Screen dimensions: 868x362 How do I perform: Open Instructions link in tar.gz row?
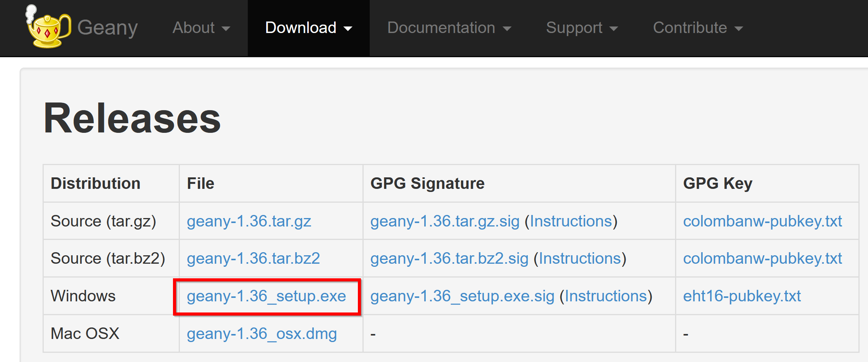[571, 221]
